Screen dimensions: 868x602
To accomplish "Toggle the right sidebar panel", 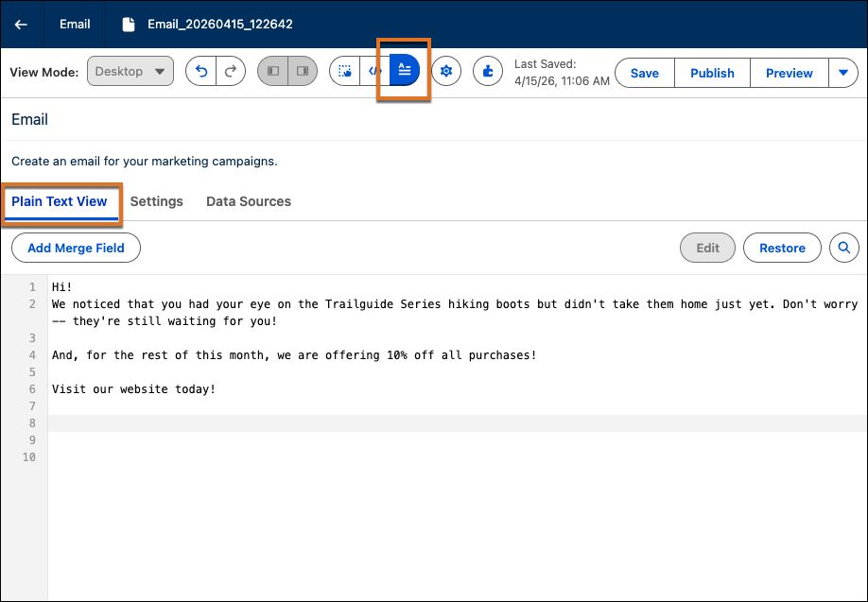I will point(303,72).
